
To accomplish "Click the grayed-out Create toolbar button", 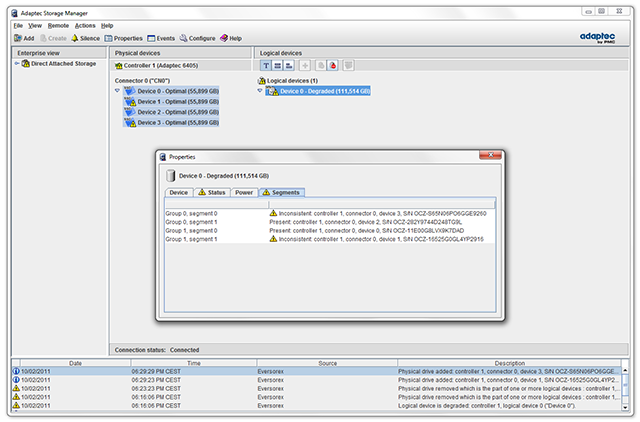I will tap(53, 38).
